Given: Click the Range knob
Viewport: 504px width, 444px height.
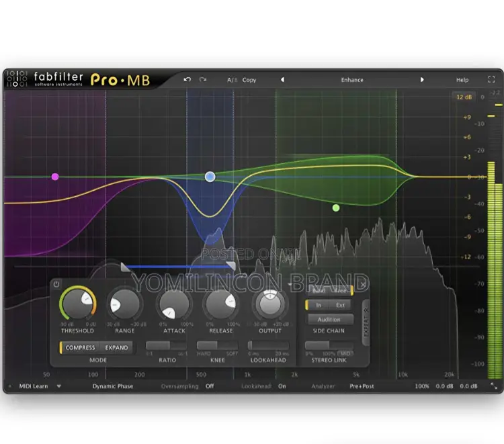Looking at the screenshot, I should (x=125, y=304).
